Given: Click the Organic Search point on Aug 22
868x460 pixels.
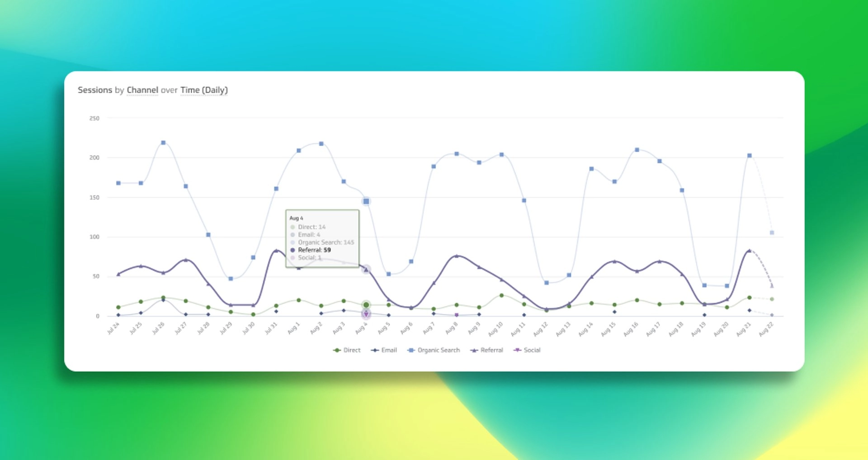Looking at the screenshot, I should point(772,232).
